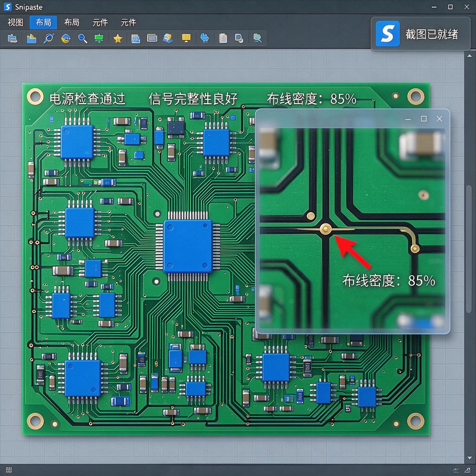The image size is (476, 476).
Task: Click the vertical scrollbar down arrow
Action: tap(469, 458)
